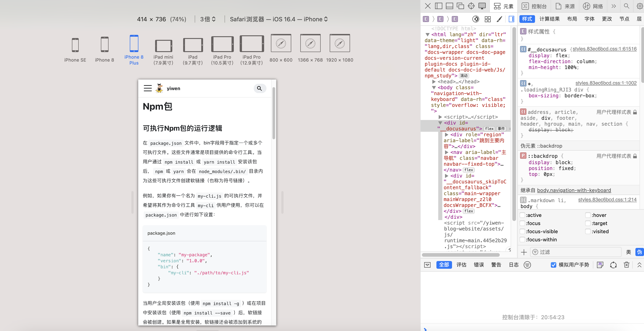The image size is (644, 331).
Task: Expand the head element in DOM tree
Action: (434, 82)
